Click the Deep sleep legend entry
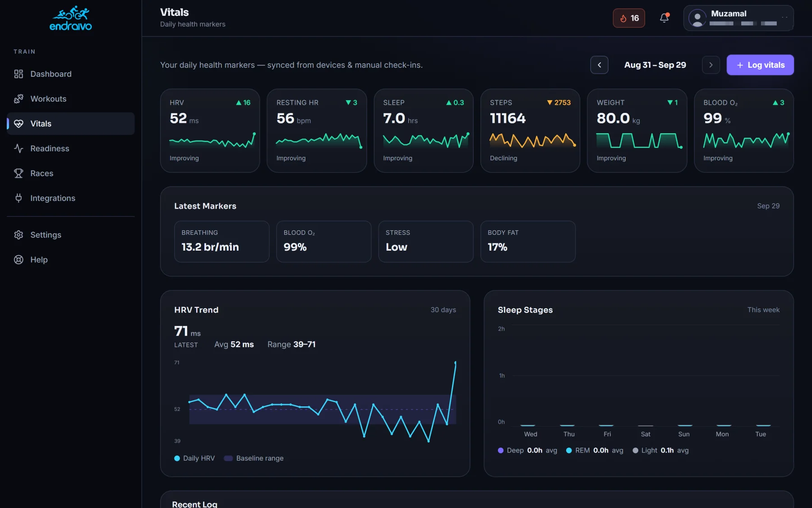The image size is (812, 508). tap(527, 450)
